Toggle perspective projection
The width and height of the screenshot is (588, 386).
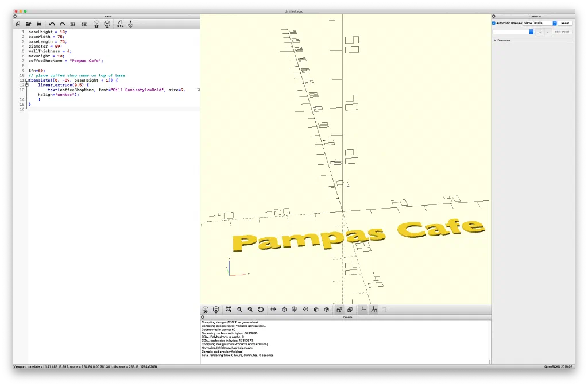coord(339,310)
